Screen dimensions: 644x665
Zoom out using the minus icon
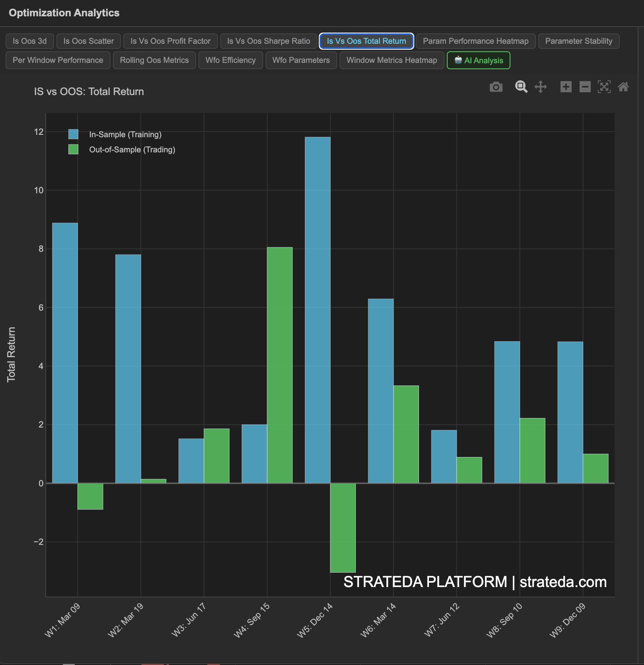[x=585, y=87]
